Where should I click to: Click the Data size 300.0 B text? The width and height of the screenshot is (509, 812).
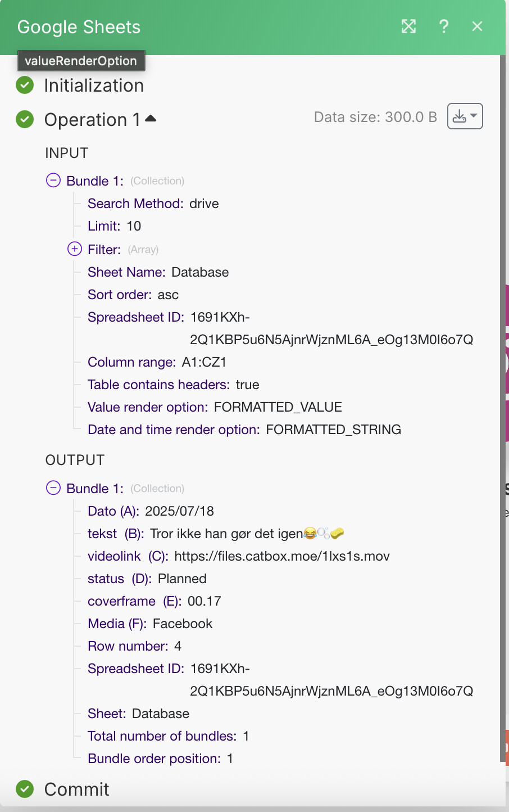click(x=375, y=117)
